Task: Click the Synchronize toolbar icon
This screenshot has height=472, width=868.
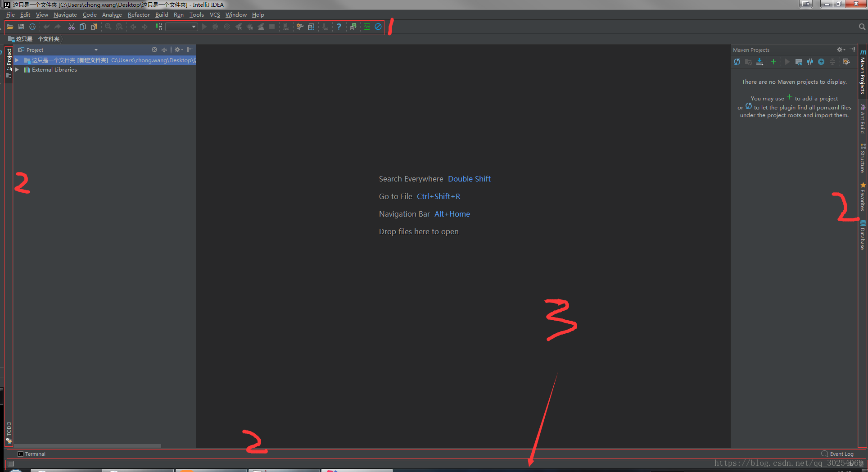Action: tap(32, 27)
